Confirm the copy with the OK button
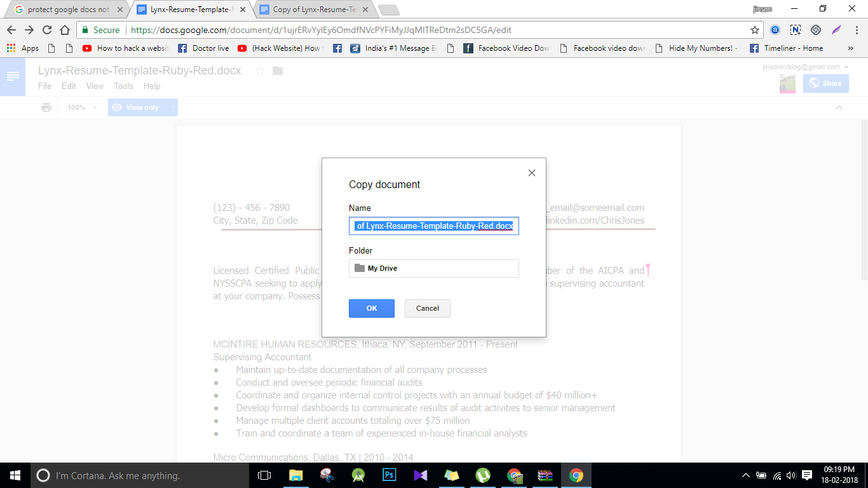Image resolution: width=868 pixels, height=488 pixels. pos(372,308)
